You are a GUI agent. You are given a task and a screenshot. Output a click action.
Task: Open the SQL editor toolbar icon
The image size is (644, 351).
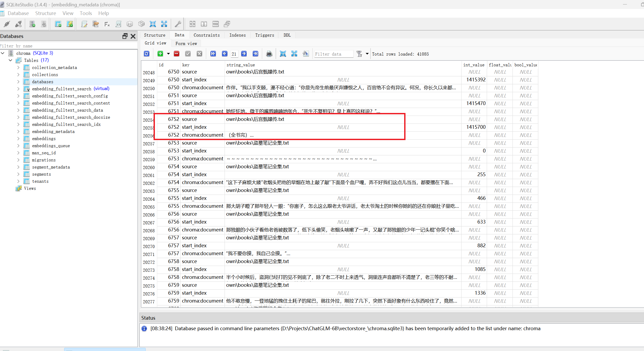[84, 24]
